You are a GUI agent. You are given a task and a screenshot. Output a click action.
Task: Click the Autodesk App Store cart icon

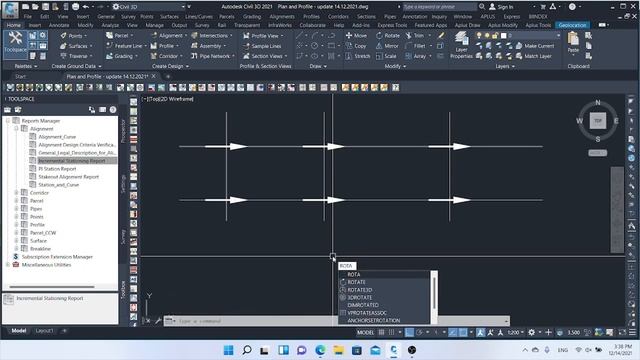point(543,7)
